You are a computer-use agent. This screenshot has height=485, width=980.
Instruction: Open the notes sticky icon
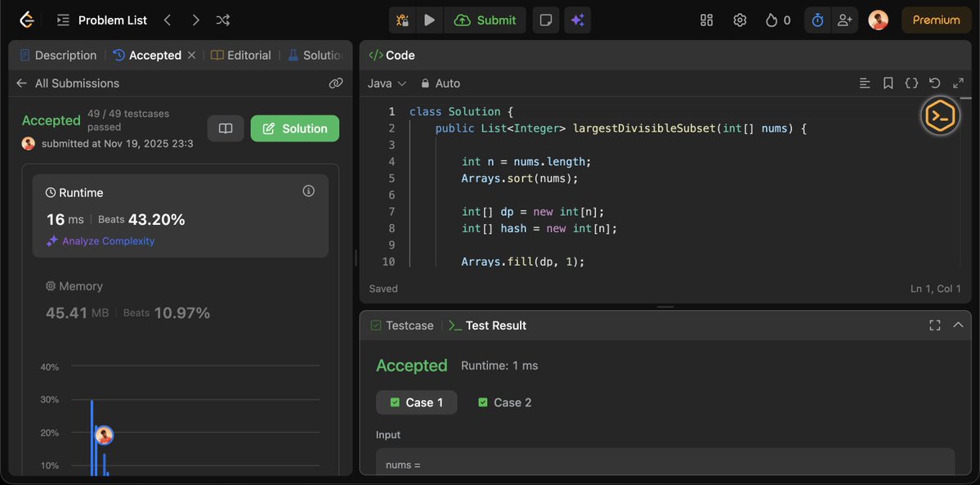tap(546, 20)
